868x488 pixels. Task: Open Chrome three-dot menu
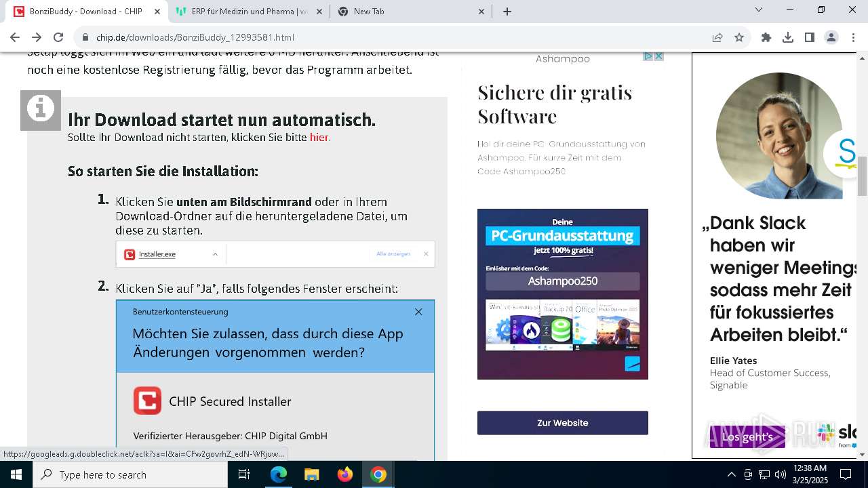853,37
